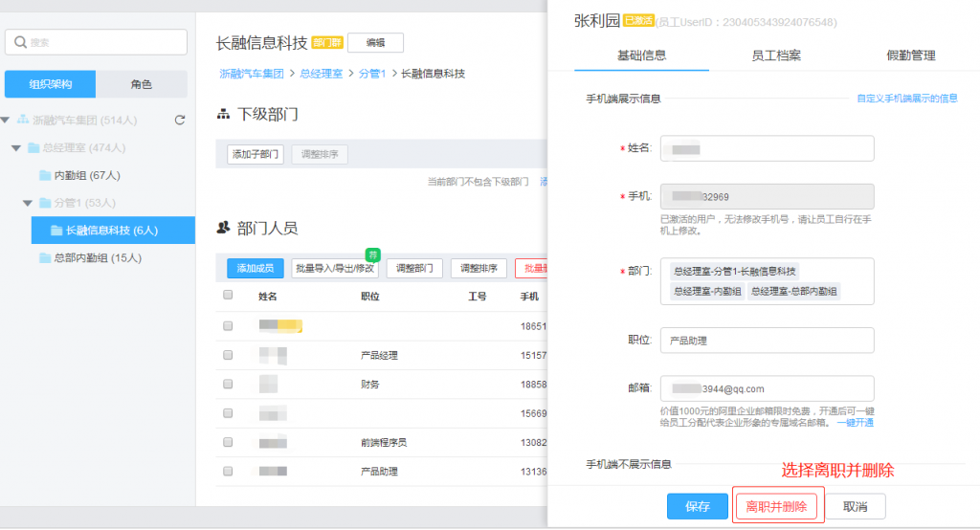The width and height of the screenshot is (980, 530).
Task: Click the 部门人员 people icon
Action: [223, 228]
